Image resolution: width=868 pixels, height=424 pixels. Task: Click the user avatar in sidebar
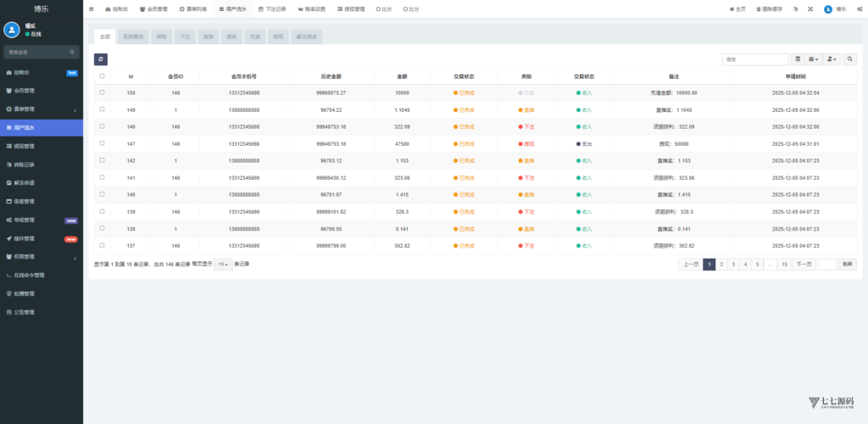pyautogui.click(x=12, y=30)
